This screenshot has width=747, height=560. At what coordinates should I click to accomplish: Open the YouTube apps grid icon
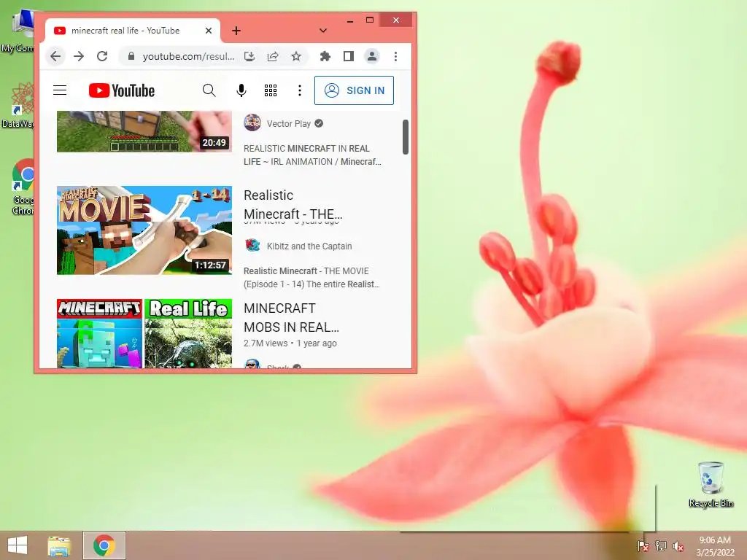[271, 90]
